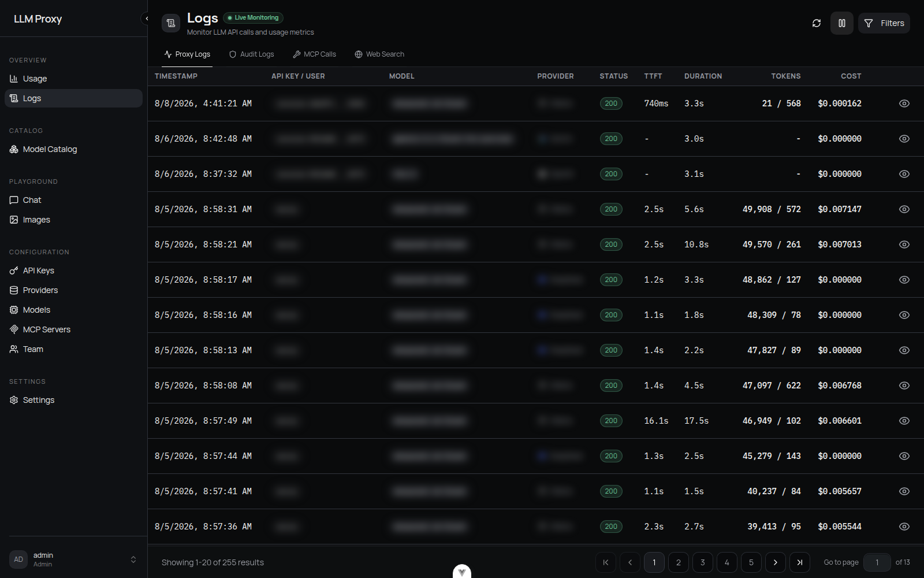View details of 8/5/2026 8:57:49 AM log
Screen dimensions: 924x578
coord(904,421)
